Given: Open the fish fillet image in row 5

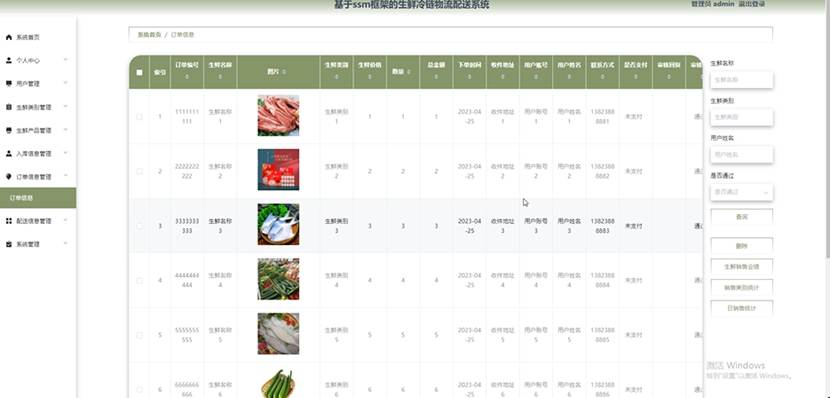Looking at the screenshot, I should point(278,333).
